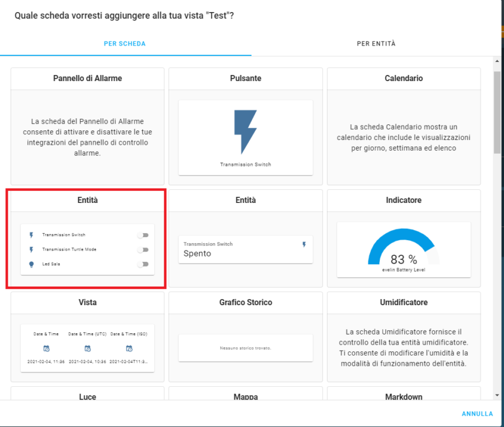Viewport: 504px width, 427px height.
Task: Click the lightbulb icon next to Led Sala
Action: pos(31,264)
